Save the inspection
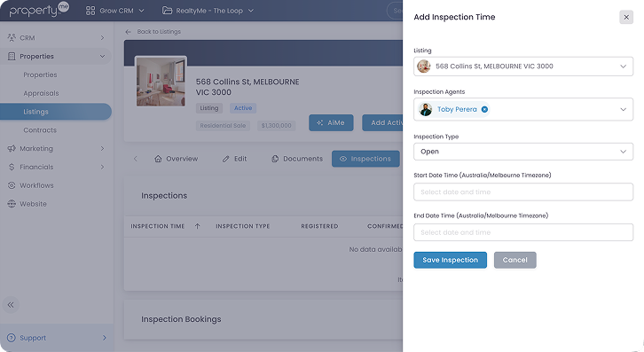 450,260
